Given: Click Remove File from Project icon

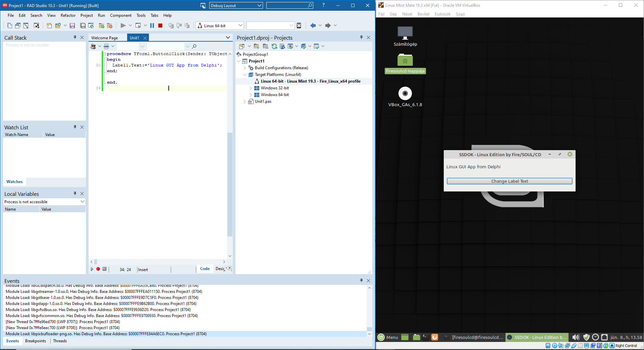Looking at the screenshot, I should point(110,26).
